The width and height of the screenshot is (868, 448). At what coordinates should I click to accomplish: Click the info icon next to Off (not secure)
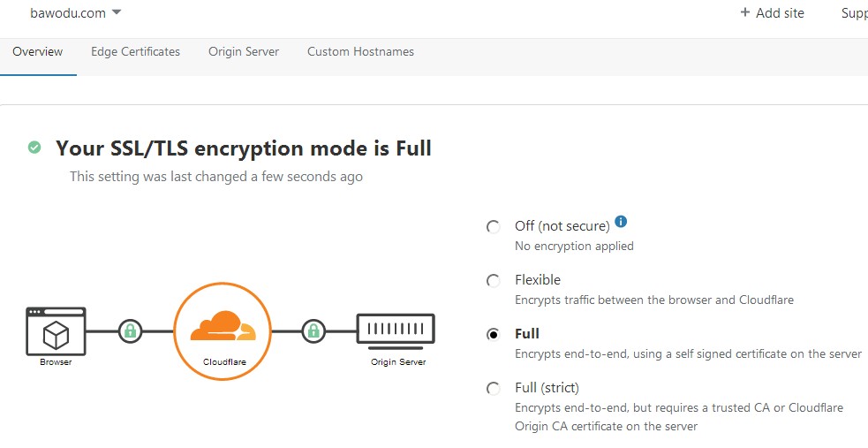click(x=621, y=222)
